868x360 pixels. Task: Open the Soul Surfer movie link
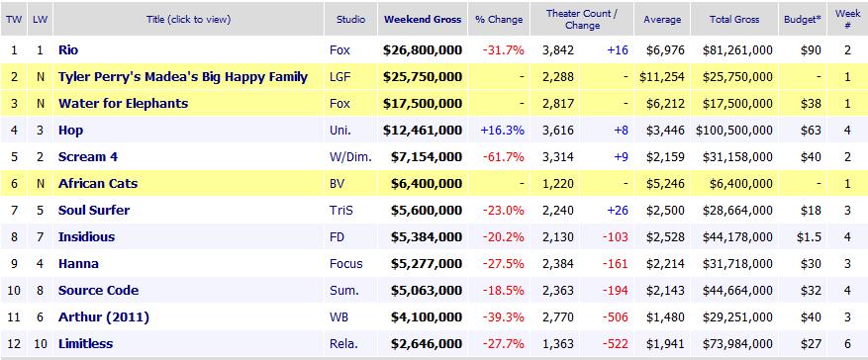[x=94, y=210]
